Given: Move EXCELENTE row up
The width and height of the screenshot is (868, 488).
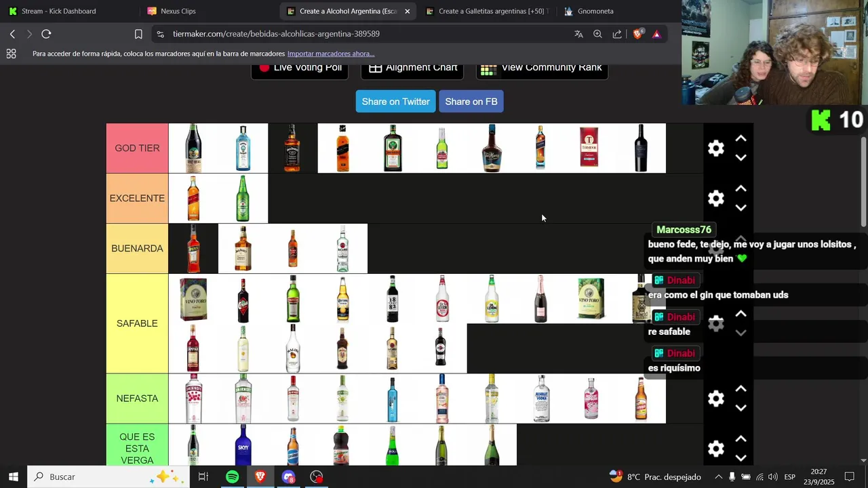Looking at the screenshot, I should point(741,188).
